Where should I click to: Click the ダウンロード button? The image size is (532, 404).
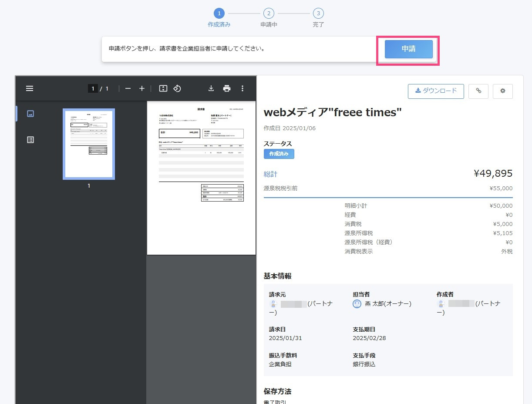point(436,91)
